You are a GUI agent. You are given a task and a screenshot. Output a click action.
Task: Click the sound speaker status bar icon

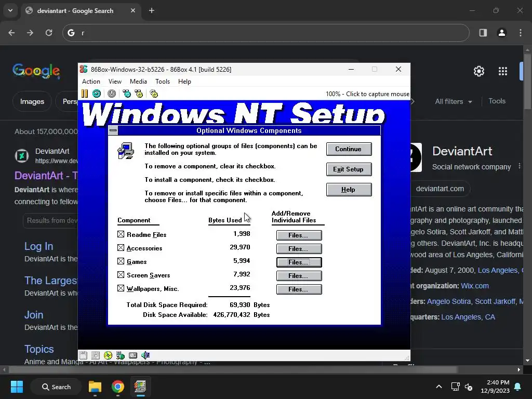[x=145, y=355]
